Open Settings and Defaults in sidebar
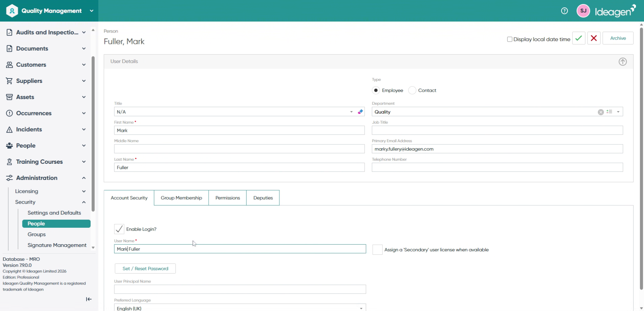 [x=54, y=213]
